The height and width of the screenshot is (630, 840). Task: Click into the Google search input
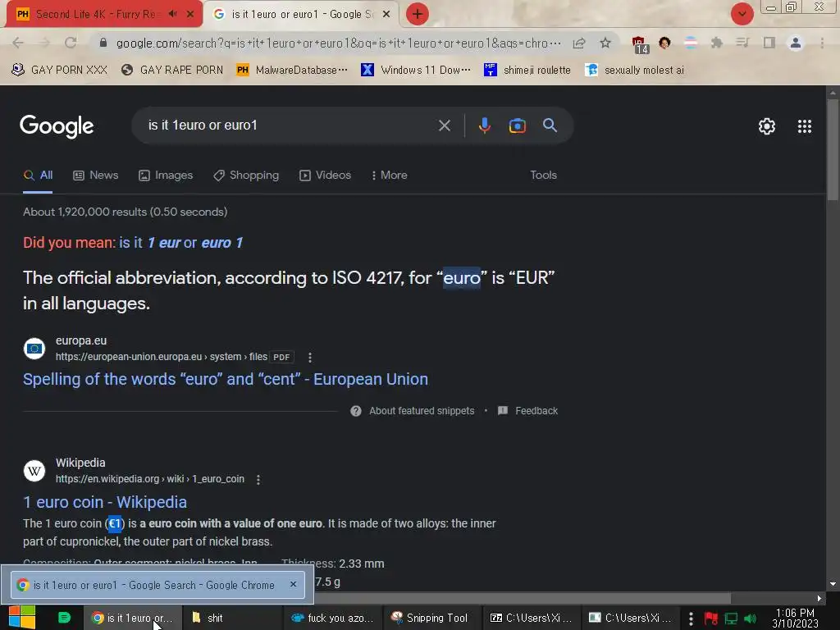(290, 126)
